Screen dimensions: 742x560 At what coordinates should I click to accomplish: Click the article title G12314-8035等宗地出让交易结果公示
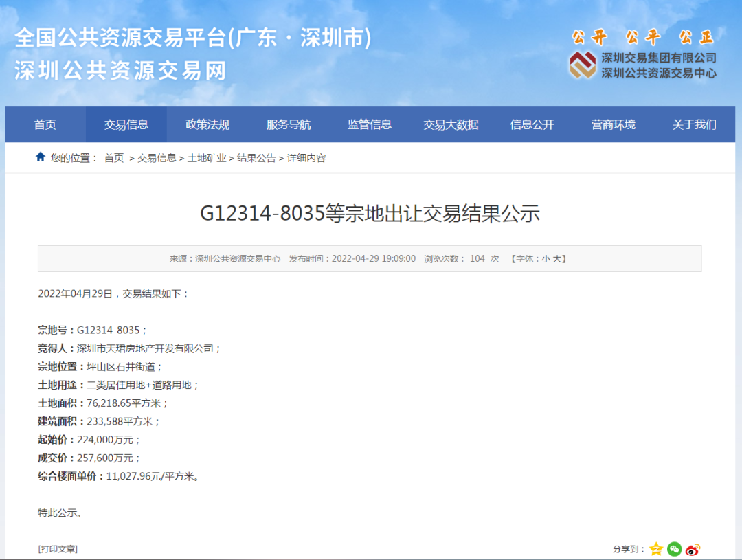370,214
